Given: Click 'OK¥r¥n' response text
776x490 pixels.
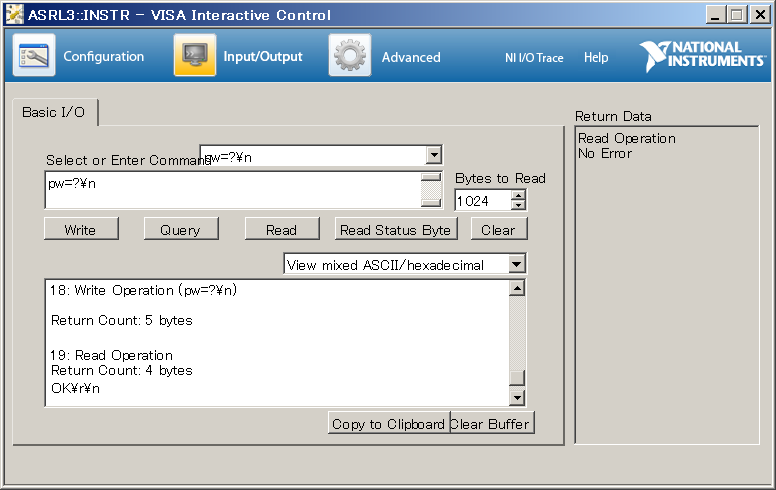Looking at the screenshot, I should pyautogui.click(x=75, y=388).
